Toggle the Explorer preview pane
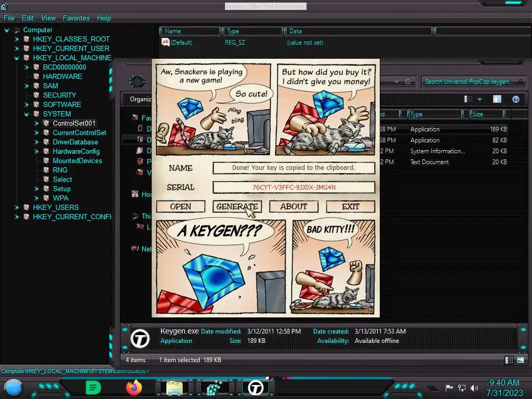The height and width of the screenshot is (399, 532). tap(497, 99)
